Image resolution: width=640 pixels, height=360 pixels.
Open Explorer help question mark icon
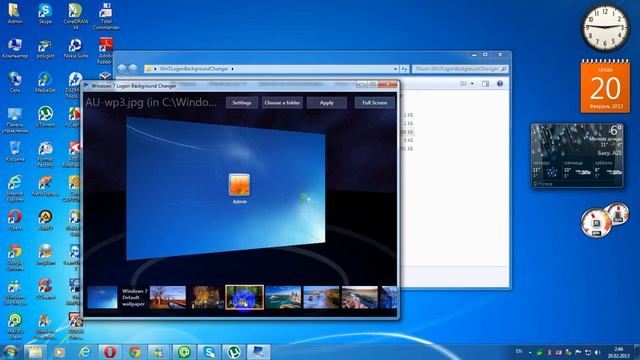[500, 84]
